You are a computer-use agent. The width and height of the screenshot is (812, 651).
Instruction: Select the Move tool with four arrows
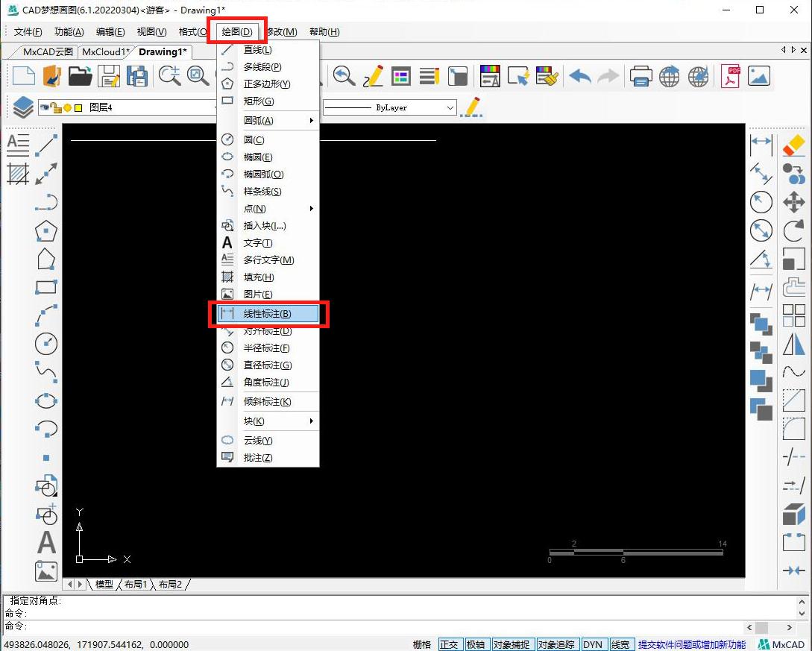(793, 202)
